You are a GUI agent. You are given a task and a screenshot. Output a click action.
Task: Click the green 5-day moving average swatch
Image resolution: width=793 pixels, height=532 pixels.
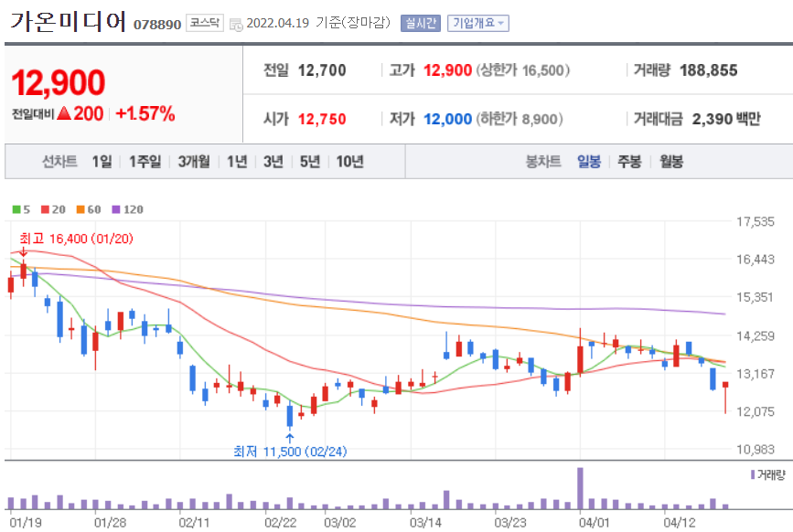tap(16, 209)
